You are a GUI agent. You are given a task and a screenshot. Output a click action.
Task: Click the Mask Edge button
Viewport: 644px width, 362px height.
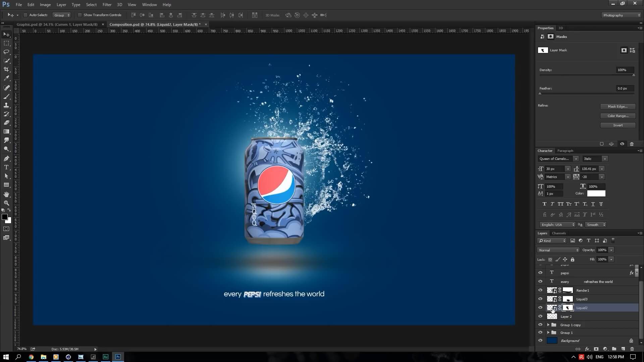pos(618,107)
